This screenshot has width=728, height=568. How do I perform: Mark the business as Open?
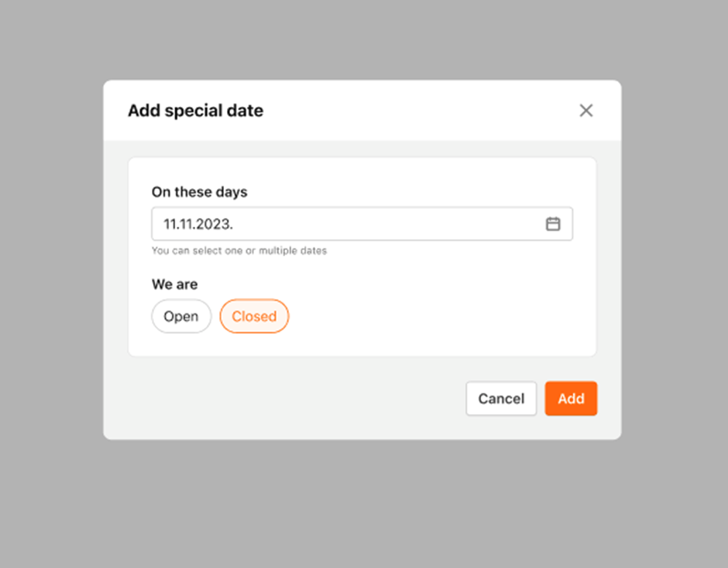(181, 316)
